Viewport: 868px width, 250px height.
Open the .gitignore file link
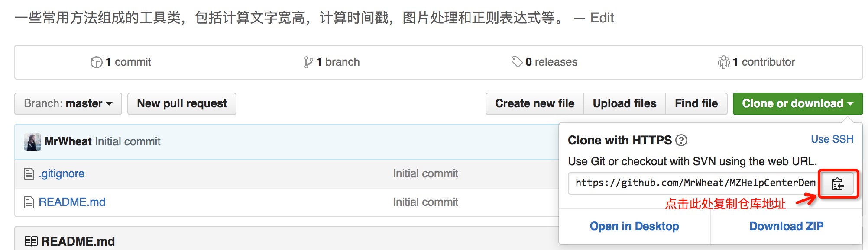[62, 174]
